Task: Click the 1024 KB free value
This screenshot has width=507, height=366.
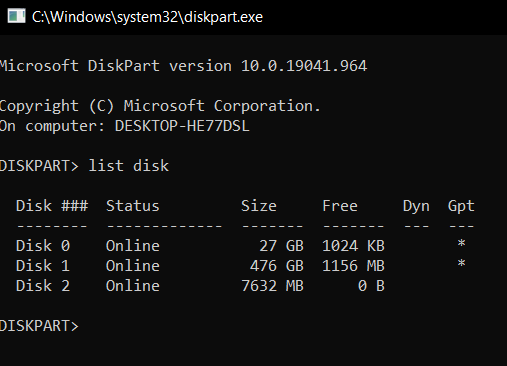Action: 353,246
